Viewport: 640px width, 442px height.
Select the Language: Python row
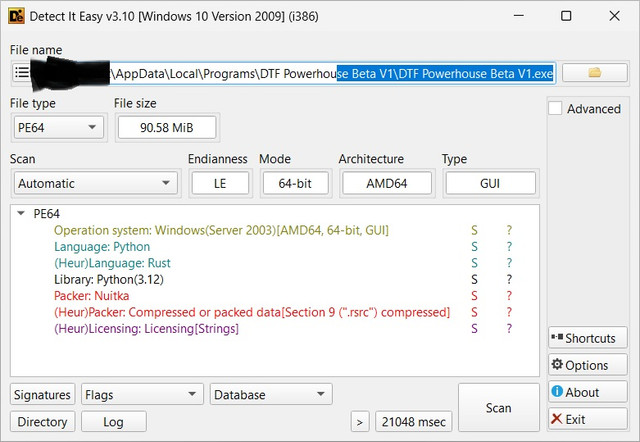pos(102,247)
